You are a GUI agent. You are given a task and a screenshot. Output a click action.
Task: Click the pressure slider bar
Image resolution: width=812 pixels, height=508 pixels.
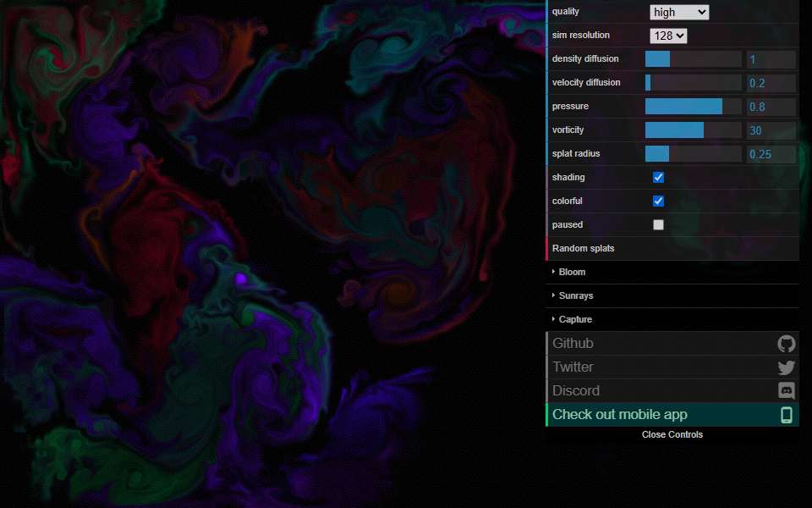tap(693, 107)
